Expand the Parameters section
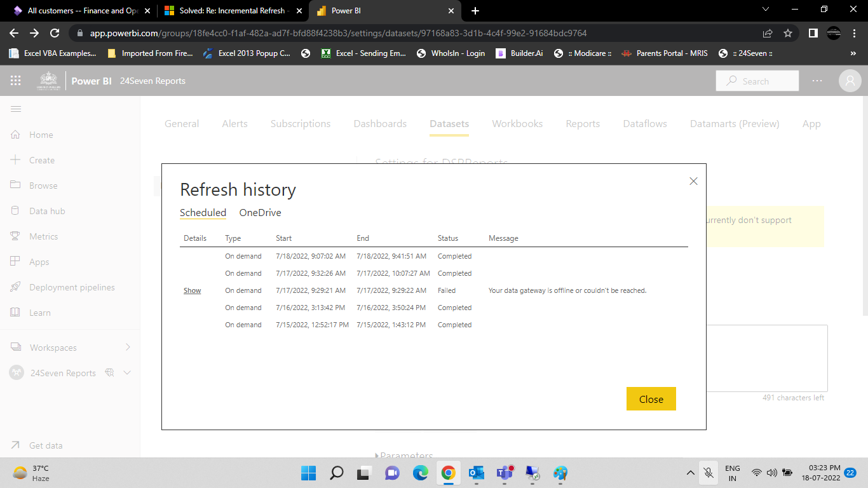This screenshot has height=488, width=868. tap(404, 456)
